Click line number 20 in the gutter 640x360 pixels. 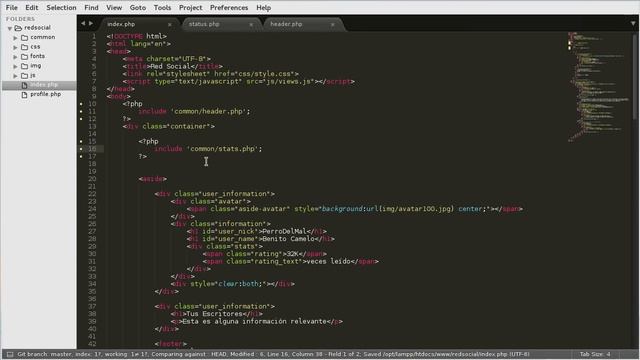pyautogui.click(x=92, y=179)
